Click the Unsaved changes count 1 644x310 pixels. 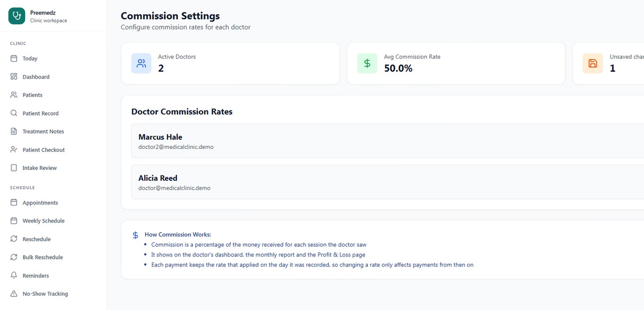click(x=613, y=68)
